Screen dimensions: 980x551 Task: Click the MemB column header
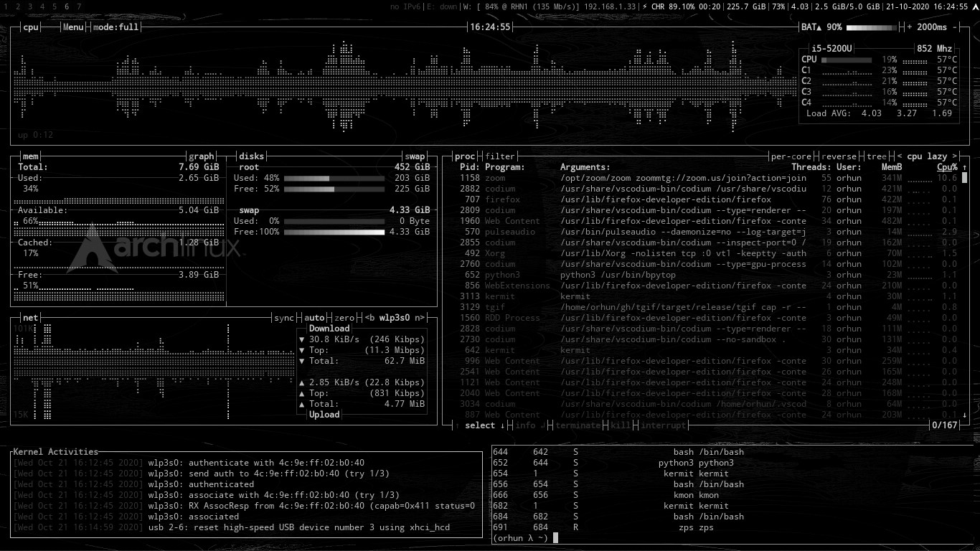[x=892, y=167]
